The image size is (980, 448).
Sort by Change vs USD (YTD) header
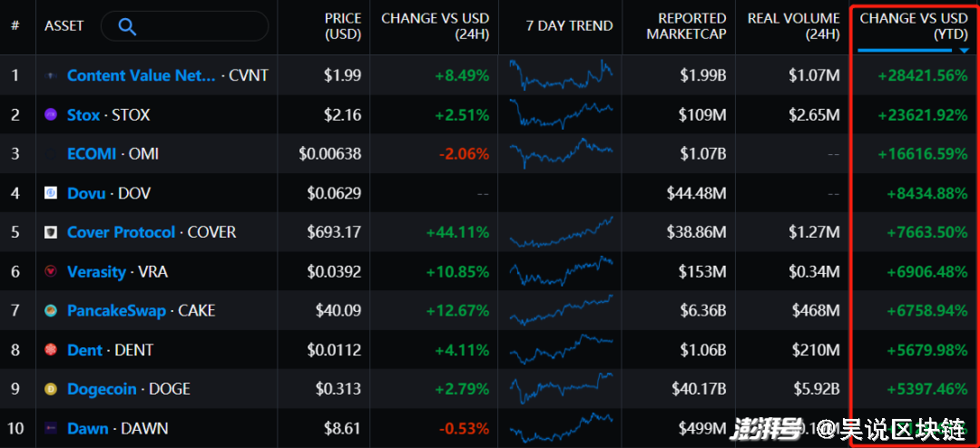coord(914,25)
